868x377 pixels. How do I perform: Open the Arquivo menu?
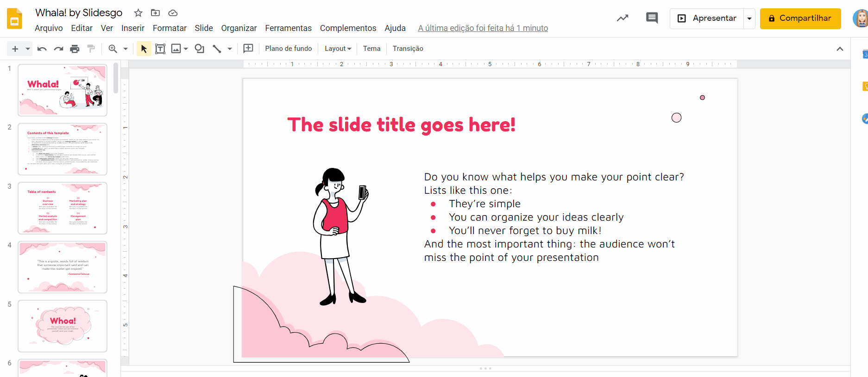(x=49, y=28)
